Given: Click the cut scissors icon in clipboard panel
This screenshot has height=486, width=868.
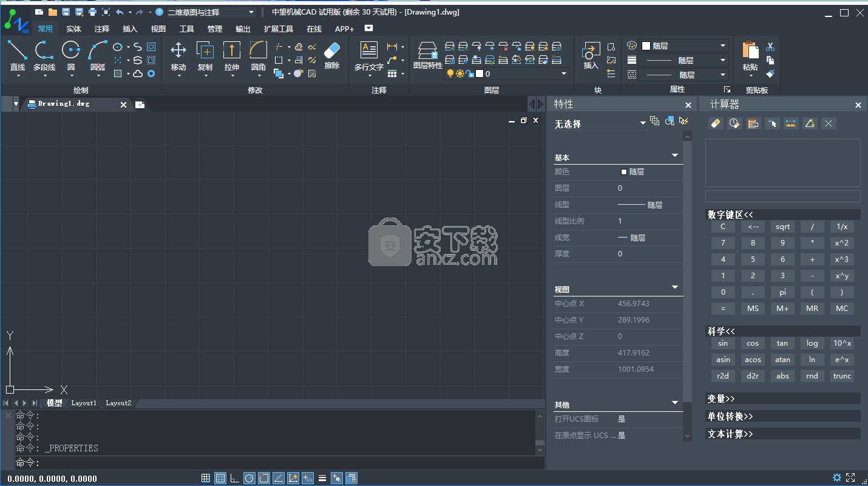Looking at the screenshot, I should point(770,47).
